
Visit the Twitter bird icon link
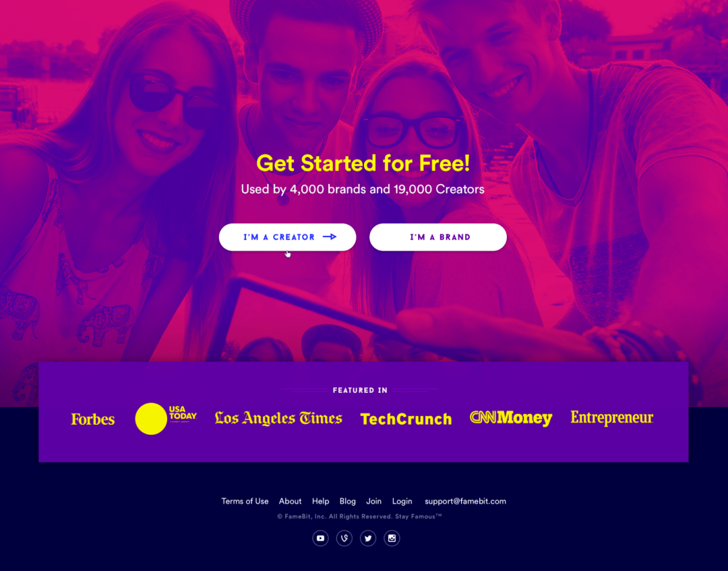point(368,539)
